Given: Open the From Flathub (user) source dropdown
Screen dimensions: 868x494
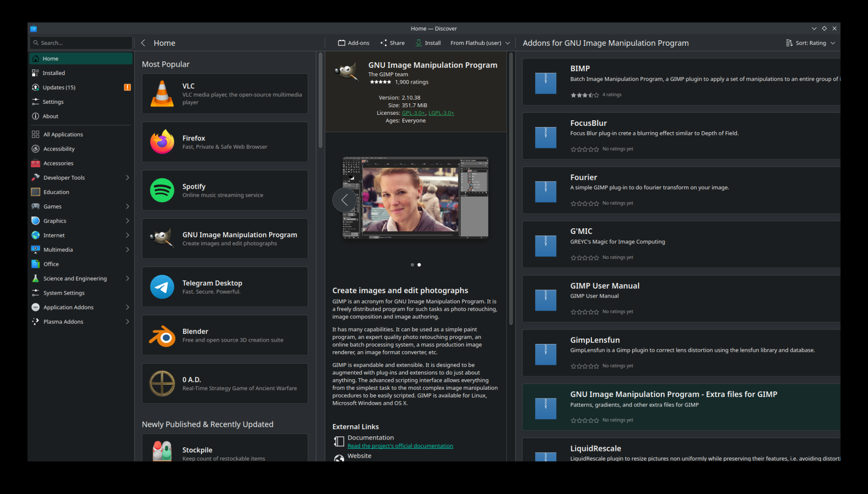Looking at the screenshot, I should click(x=479, y=43).
